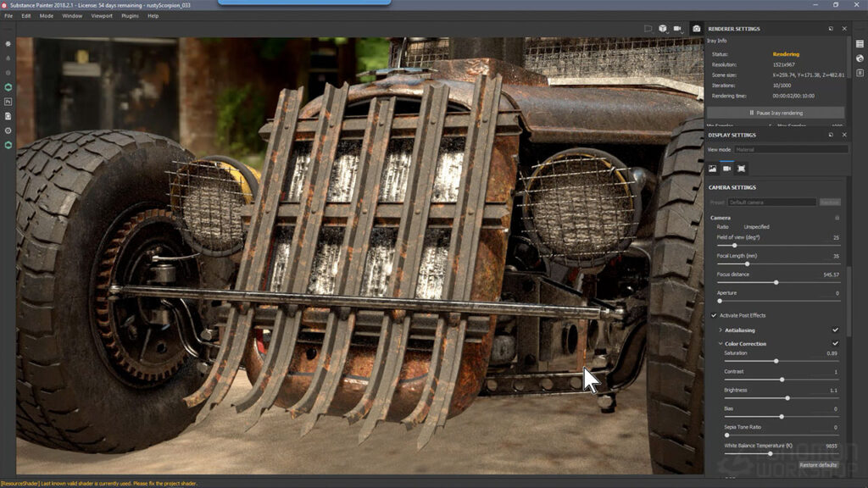
Task: Click the ResourceShader warning in status bar
Action: 99,484
